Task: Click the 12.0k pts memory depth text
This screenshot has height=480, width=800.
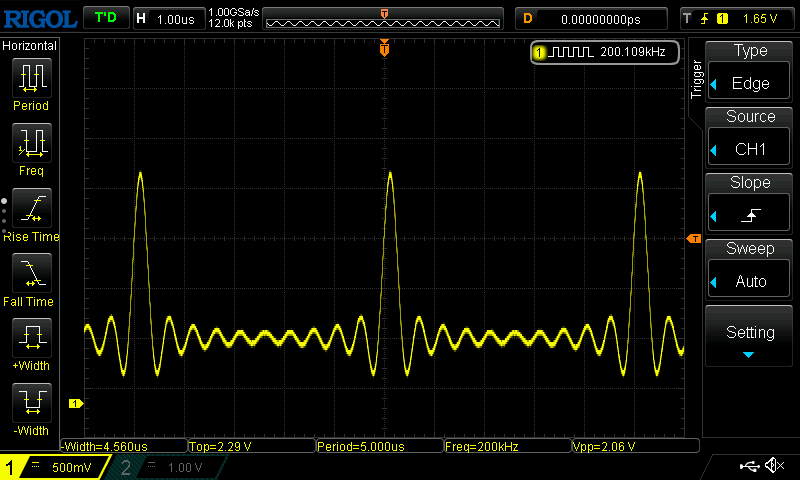Action: point(230,23)
